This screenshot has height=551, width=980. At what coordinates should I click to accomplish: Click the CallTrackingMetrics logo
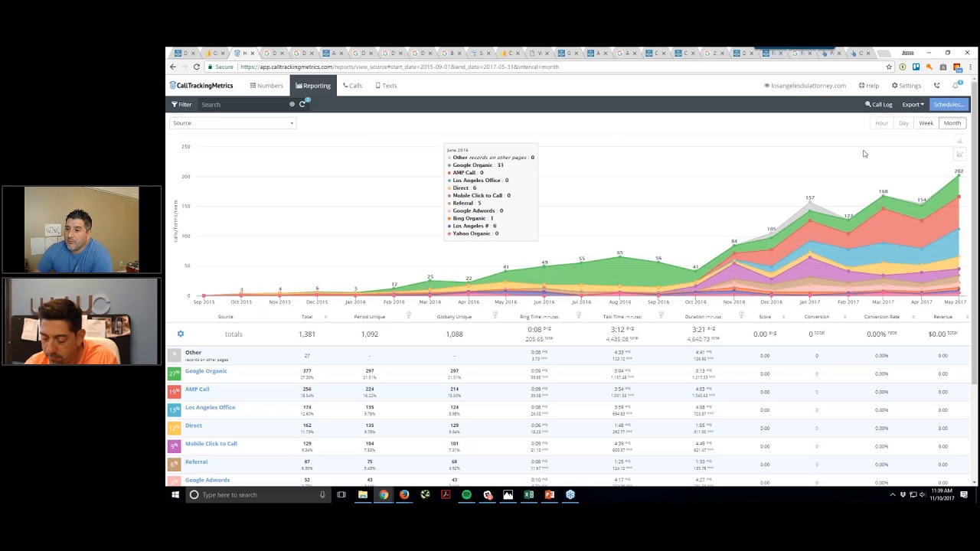coord(201,86)
